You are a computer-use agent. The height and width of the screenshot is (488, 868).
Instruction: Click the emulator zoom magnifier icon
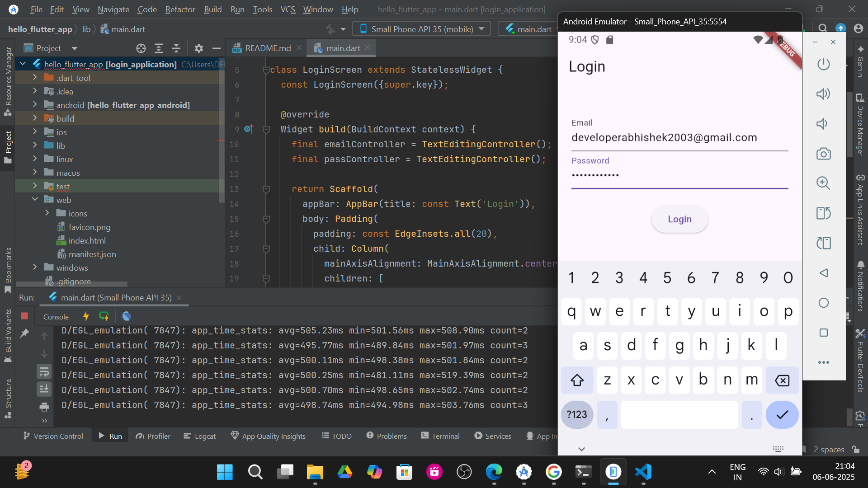pos(823,183)
